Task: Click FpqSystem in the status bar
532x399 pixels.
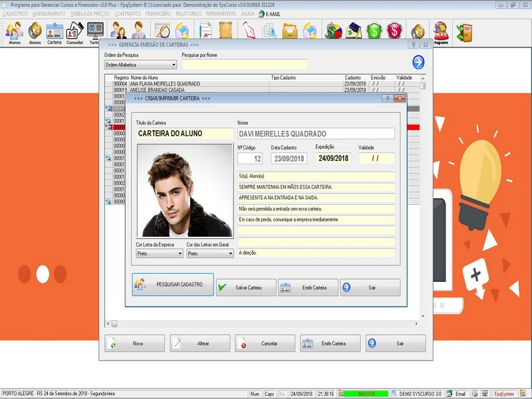Action: (504, 394)
